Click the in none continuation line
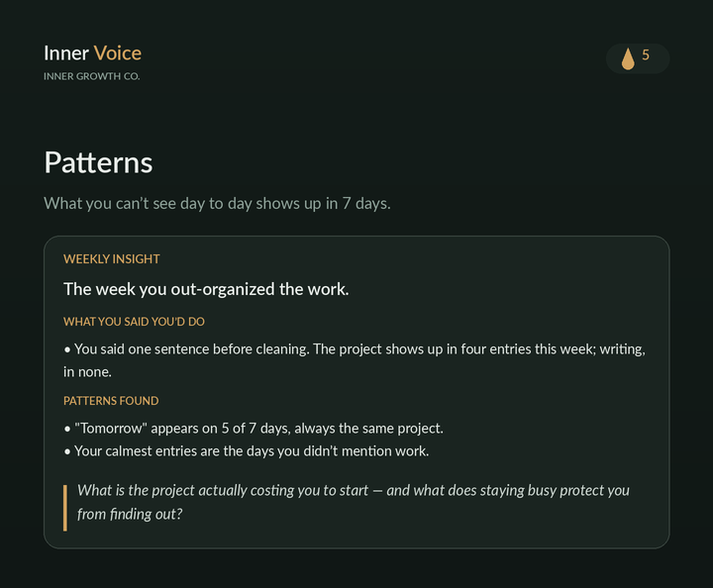The width and height of the screenshot is (713, 588). (87, 372)
